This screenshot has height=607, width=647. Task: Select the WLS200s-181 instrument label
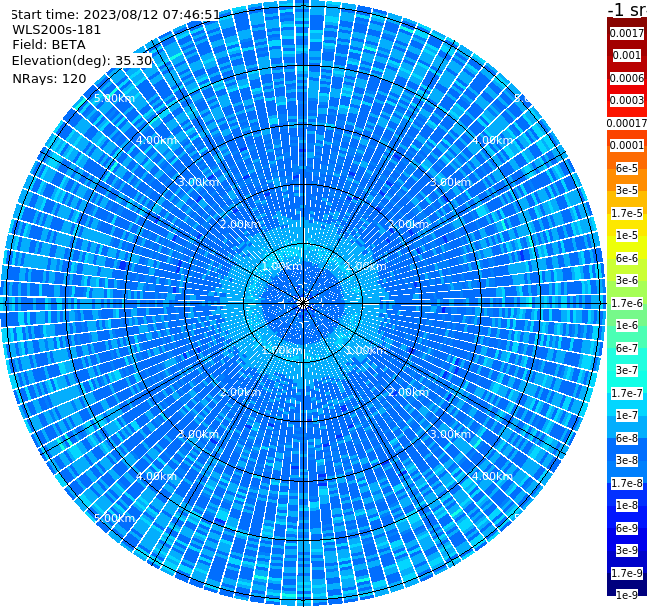tap(57, 30)
